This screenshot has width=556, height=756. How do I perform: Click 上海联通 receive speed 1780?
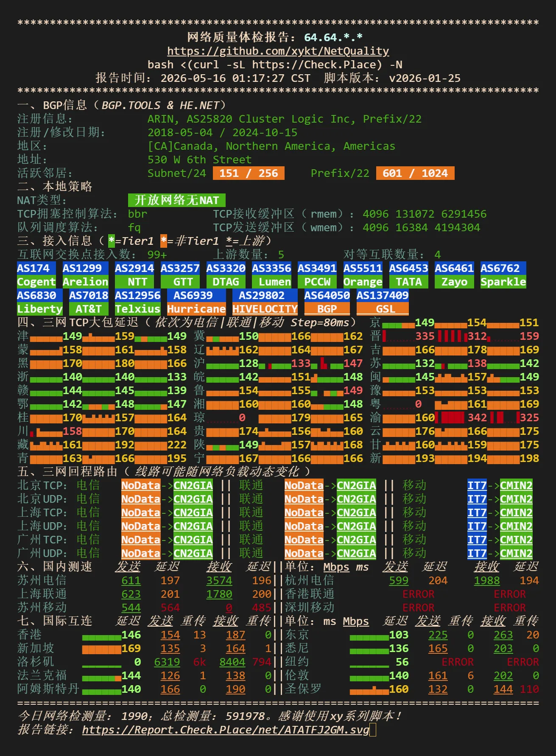coord(219,594)
